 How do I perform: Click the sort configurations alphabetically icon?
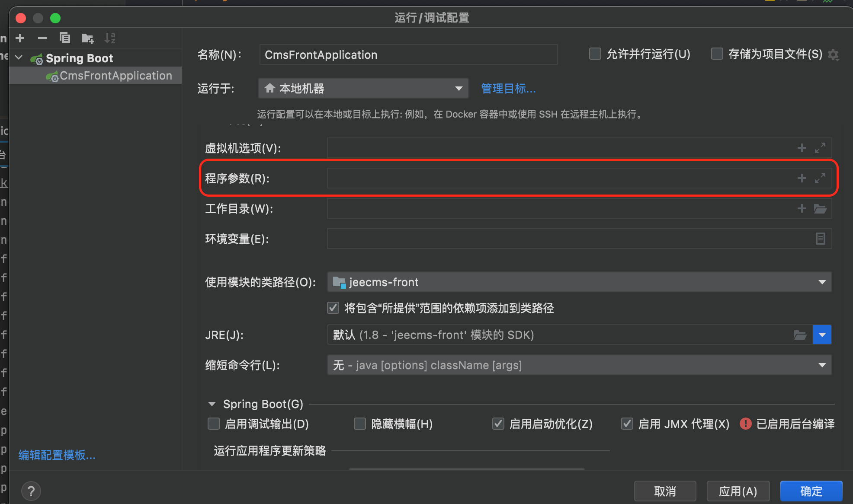pyautogui.click(x=110, y=38)
